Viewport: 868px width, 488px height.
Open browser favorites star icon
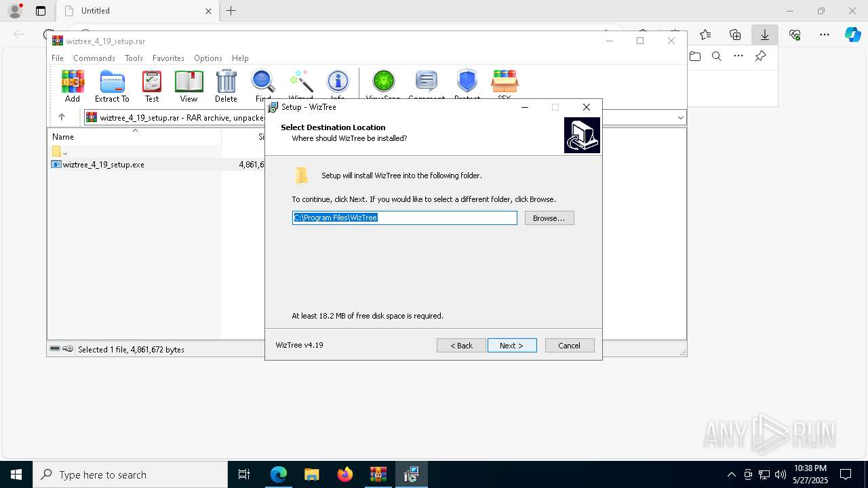pos(705,35)
